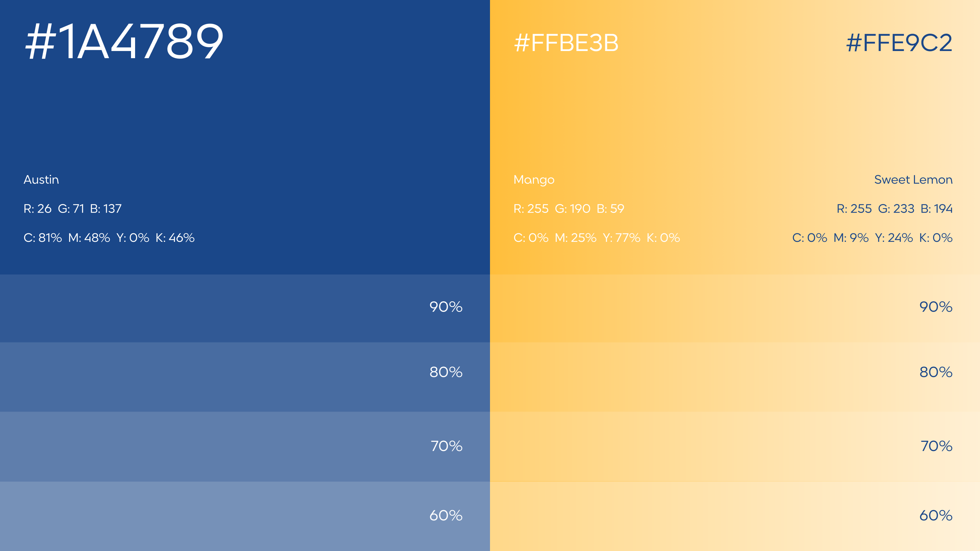Click the R: 255 G: 233 B: 194 values

[x=894, y=208]
